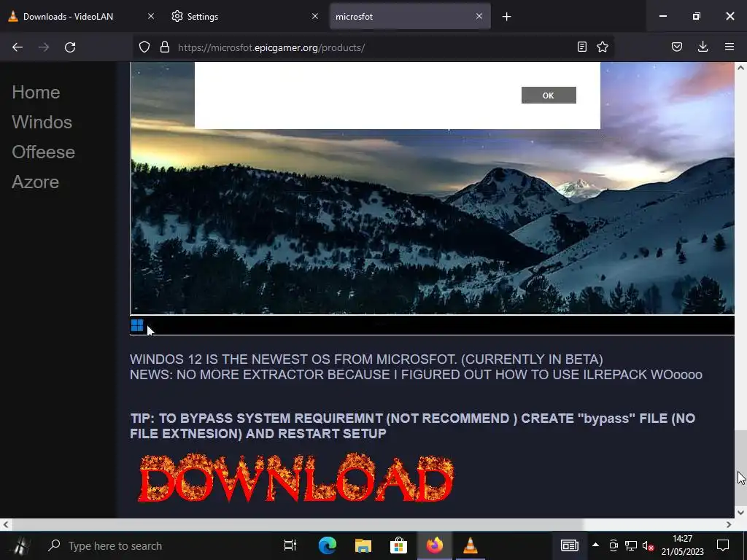747x560 pixels.
Task: Click the 'WINDOS 12 IS THE NEWEST OS' text
Action: pyautogui.click(x=367, y=359)
